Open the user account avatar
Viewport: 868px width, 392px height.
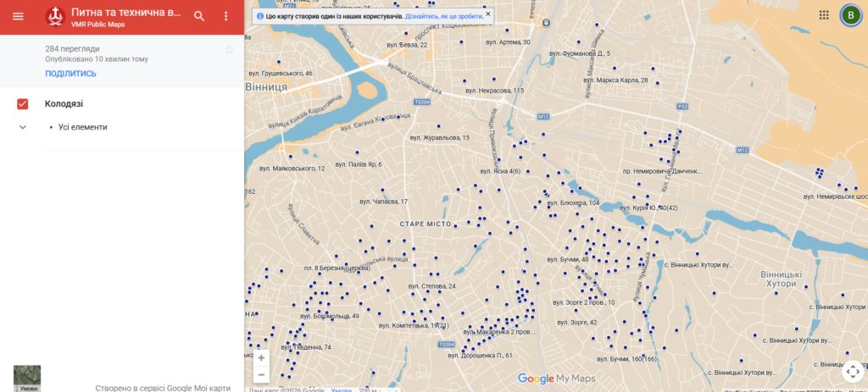[x=850, y=15]
